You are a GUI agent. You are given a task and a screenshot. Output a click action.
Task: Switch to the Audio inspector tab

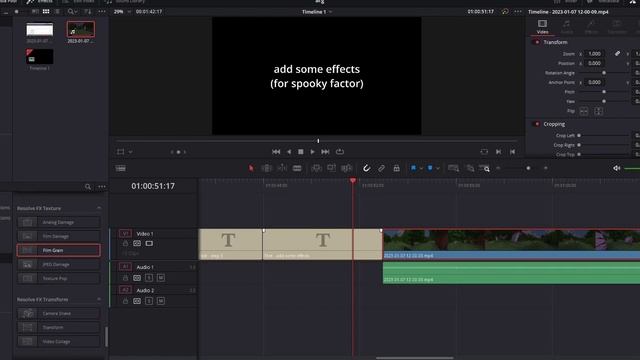(567, 27)
